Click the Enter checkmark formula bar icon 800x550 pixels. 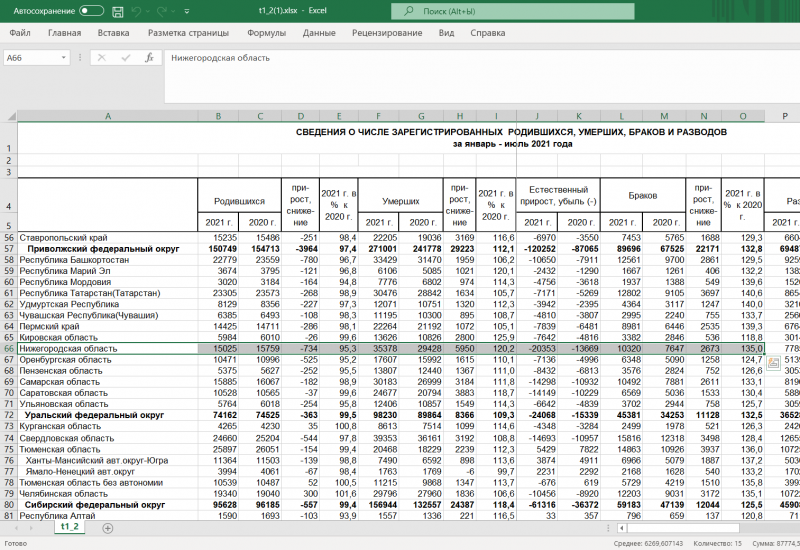126,58
